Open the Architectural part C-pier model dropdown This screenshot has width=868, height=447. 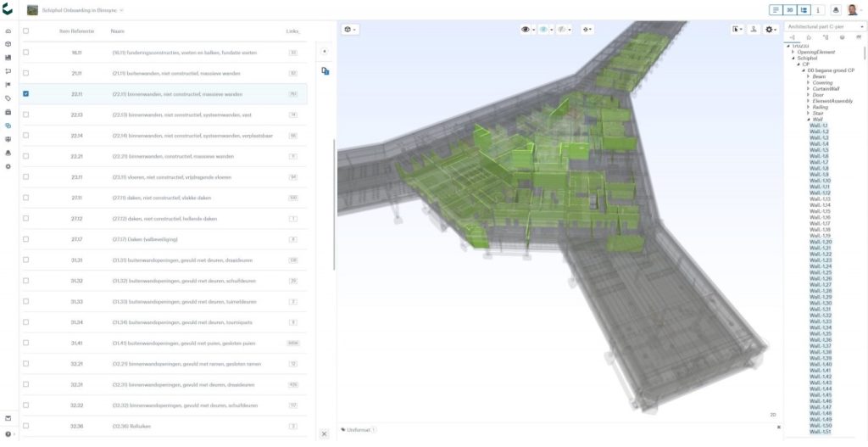pyautogui.click(x=825, y=26)
